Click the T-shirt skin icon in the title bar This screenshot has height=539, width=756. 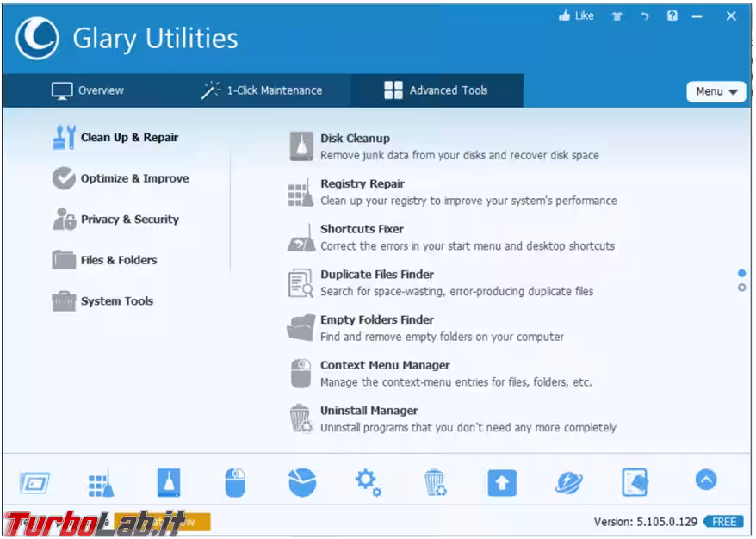[617, 16]
